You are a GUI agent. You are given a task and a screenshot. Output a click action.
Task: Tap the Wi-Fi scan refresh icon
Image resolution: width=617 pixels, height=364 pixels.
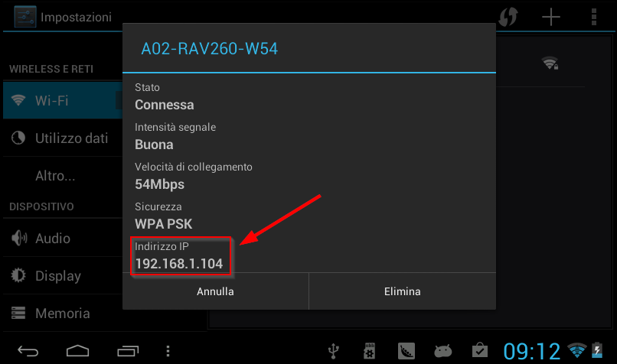[x=508, y=18]
